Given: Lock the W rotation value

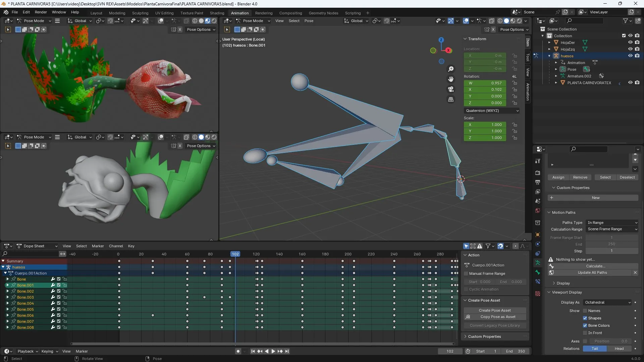Looking at the screenshot, I should [x=515, y=83].
